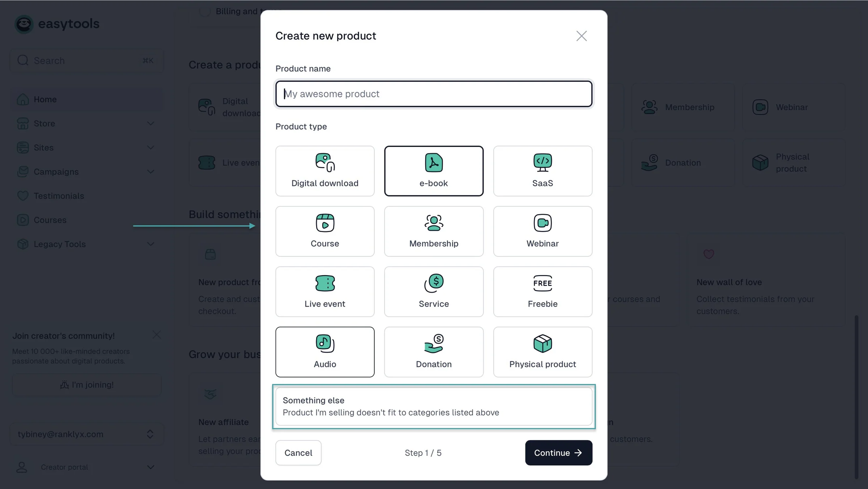
Task: Click the Home house icon
Action: point(23,99)
